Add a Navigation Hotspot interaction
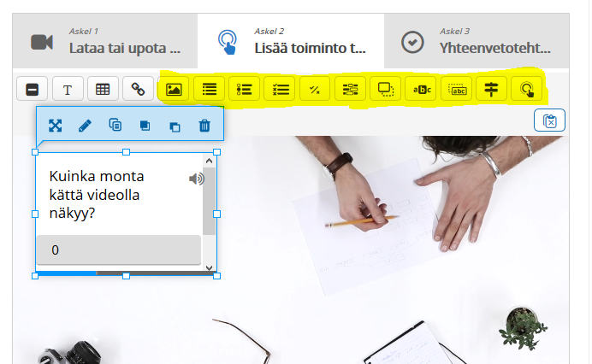592x364 pixels. (526, 89)
